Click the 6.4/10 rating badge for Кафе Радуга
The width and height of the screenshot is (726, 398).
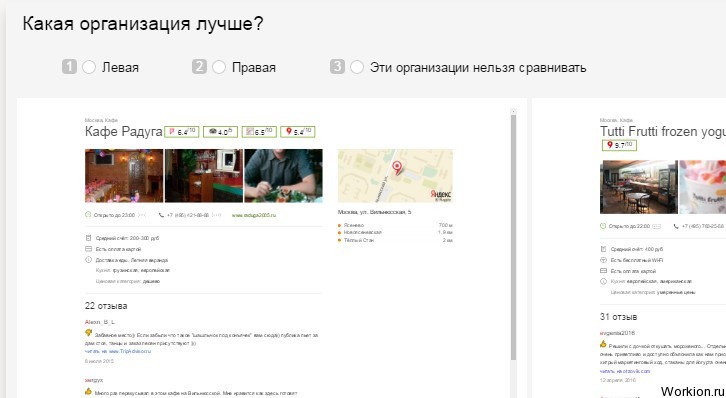(x=182, y=132)
